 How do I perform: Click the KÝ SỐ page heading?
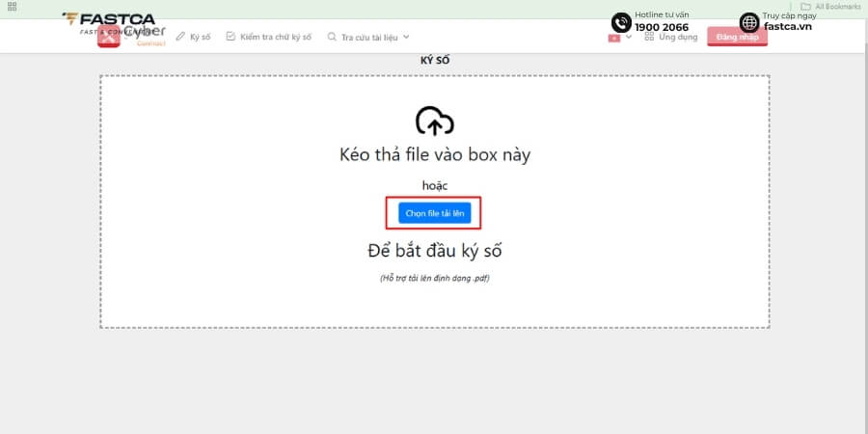tap(435, 61)
